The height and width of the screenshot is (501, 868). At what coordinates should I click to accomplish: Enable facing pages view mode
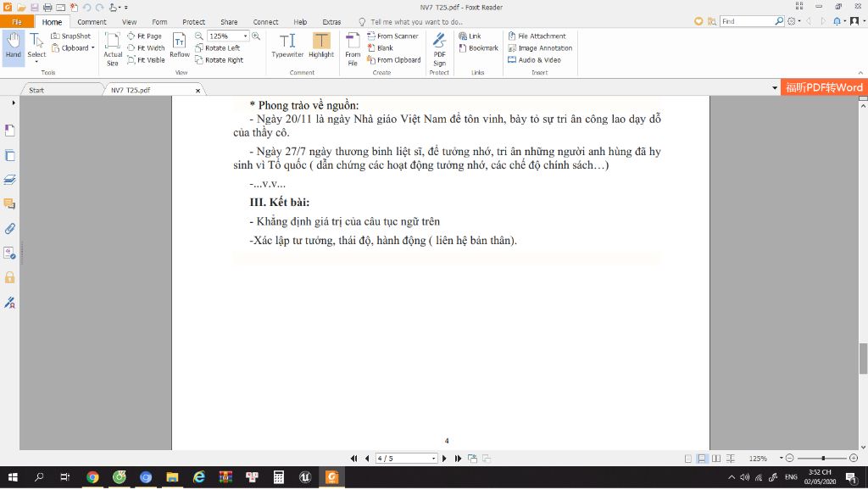tap(716, 459)
